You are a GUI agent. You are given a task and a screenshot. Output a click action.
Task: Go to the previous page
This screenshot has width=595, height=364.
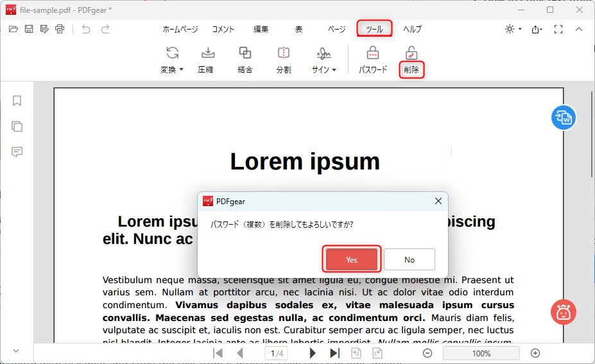point(240,353)
